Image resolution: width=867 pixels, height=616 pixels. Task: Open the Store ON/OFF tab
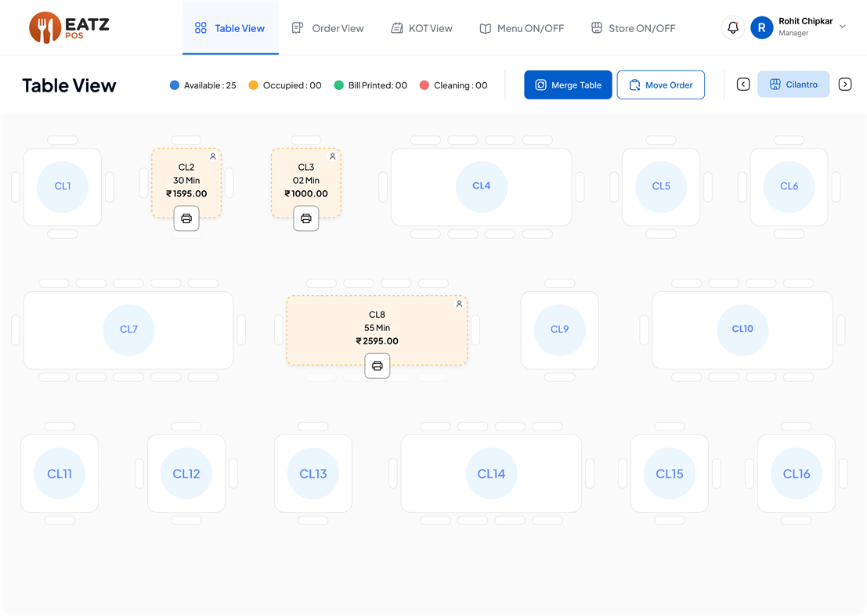pos(634,28)
